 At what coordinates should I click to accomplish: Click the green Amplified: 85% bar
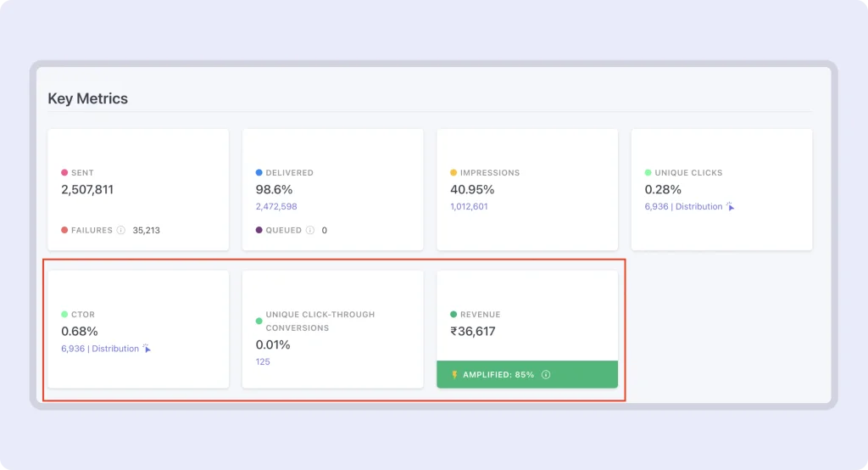576,374
